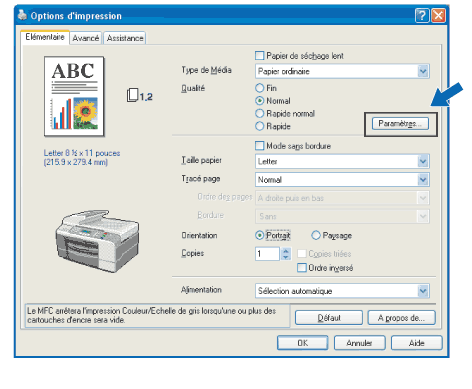
Task: Click the Annuler button
Action: point(360,343)
